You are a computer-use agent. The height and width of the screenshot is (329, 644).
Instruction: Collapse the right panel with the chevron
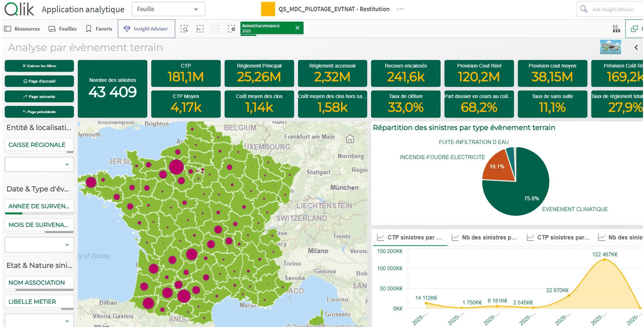point(637,47)
